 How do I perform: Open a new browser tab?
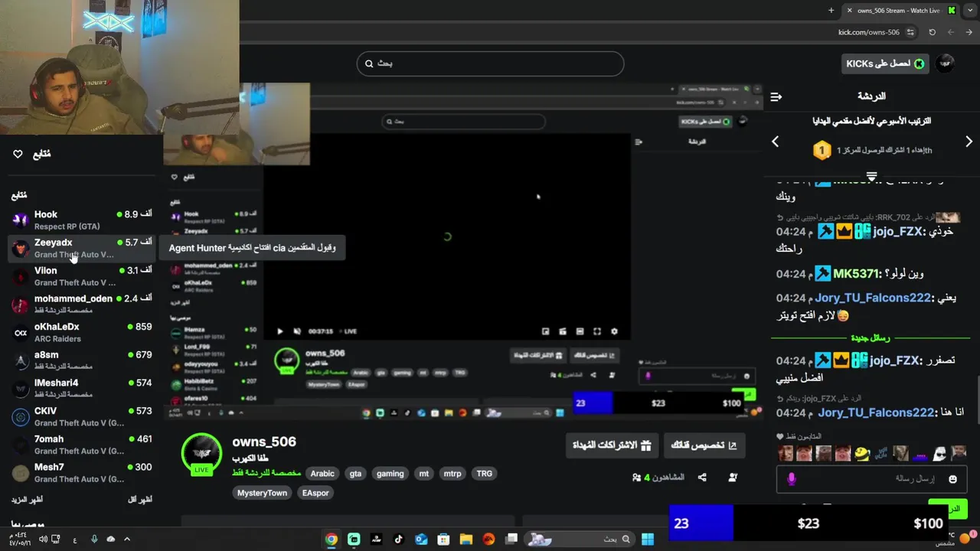(x=831, y=11)
